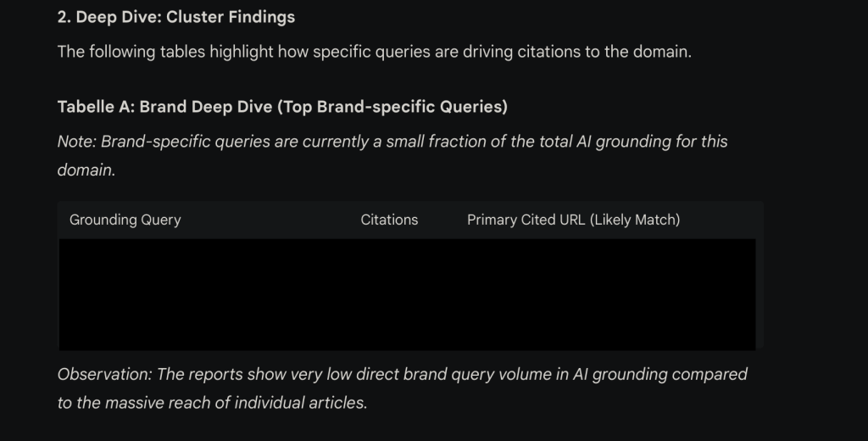Click '(Likely Match)' in the third column header

click(635, 220)
